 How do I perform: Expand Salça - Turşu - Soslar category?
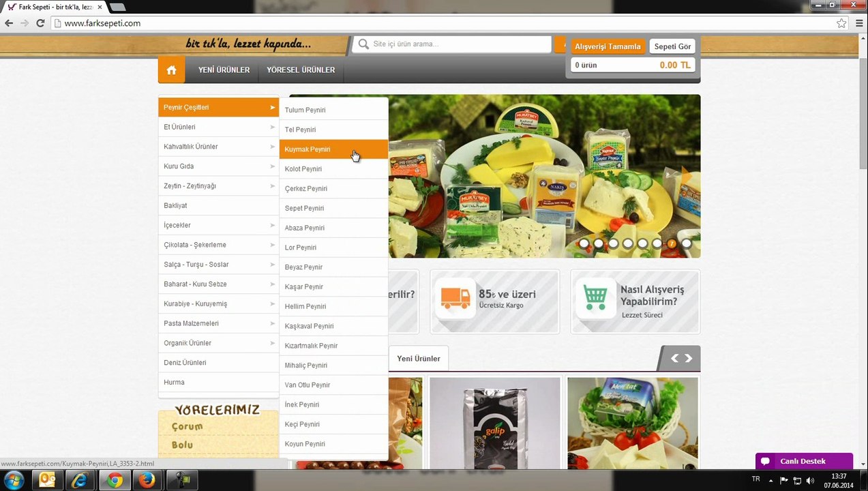point(218,265)
